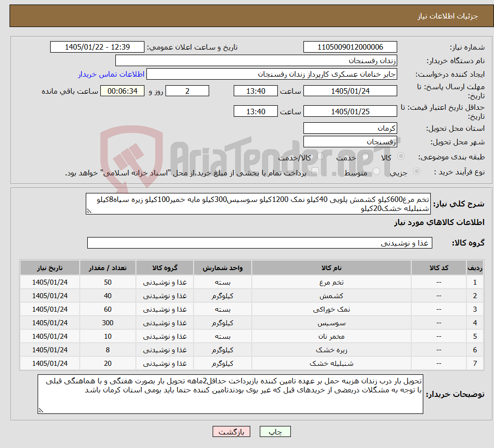Click the چاپ print button

pyautogui.click(x=275, y=431)
